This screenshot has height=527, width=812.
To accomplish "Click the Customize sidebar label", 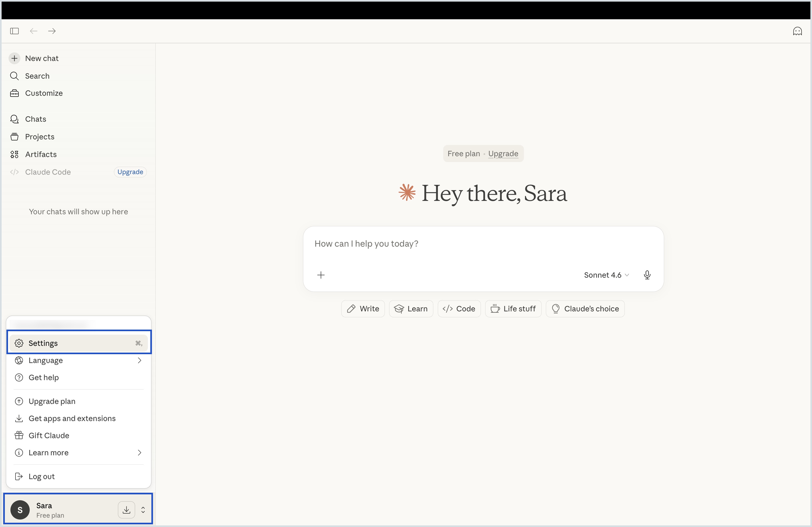I will [x=44, y=93].
